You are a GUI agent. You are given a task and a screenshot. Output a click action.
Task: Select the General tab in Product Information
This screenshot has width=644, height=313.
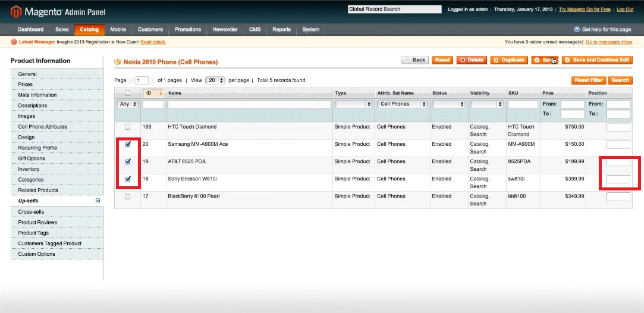tap(57, 74)
